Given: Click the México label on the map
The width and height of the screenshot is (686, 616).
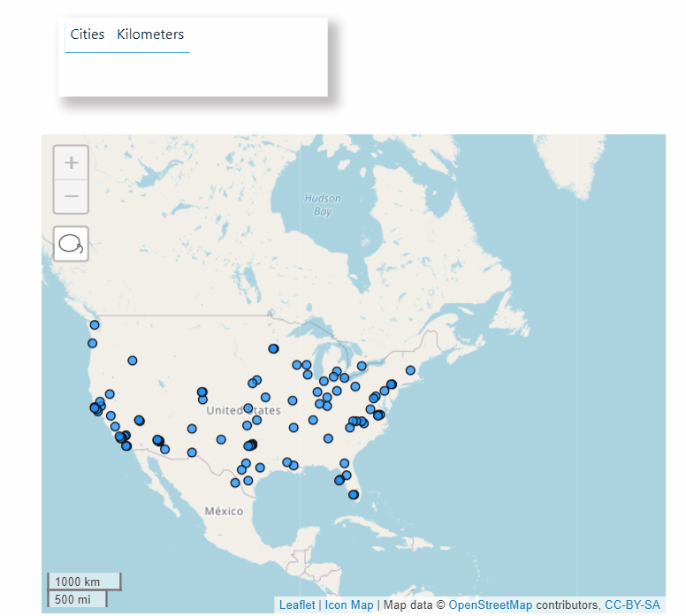Looking at the screenshot, I should point(224,512).
